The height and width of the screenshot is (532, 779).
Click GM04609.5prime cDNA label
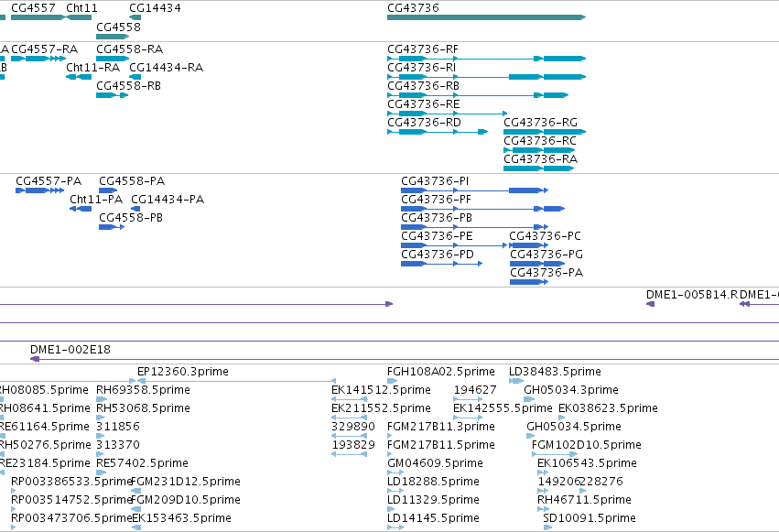tap(435, 463)
